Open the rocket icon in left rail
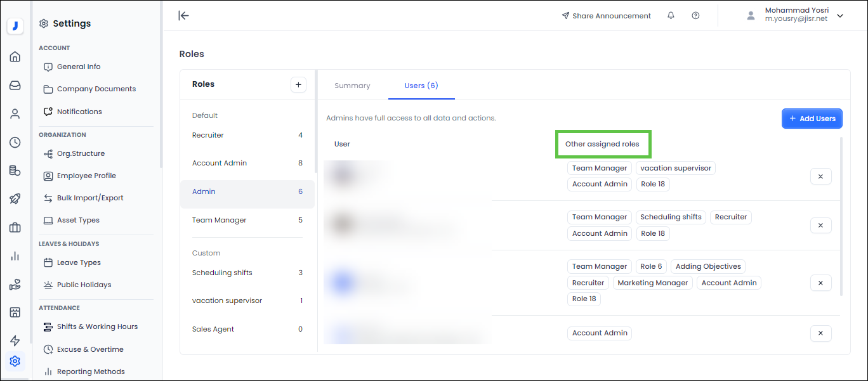Screen dimensions: 868x381 [x=15, y=199]
